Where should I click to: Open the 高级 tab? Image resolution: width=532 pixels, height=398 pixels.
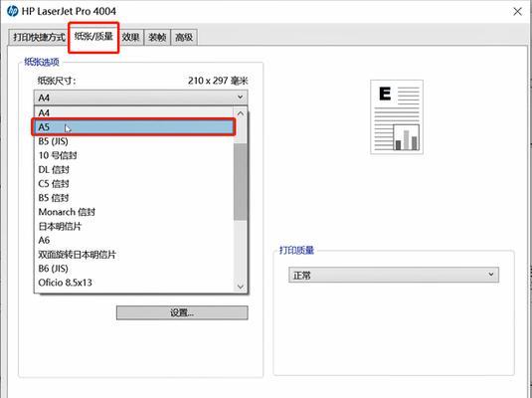pos(184,37)
